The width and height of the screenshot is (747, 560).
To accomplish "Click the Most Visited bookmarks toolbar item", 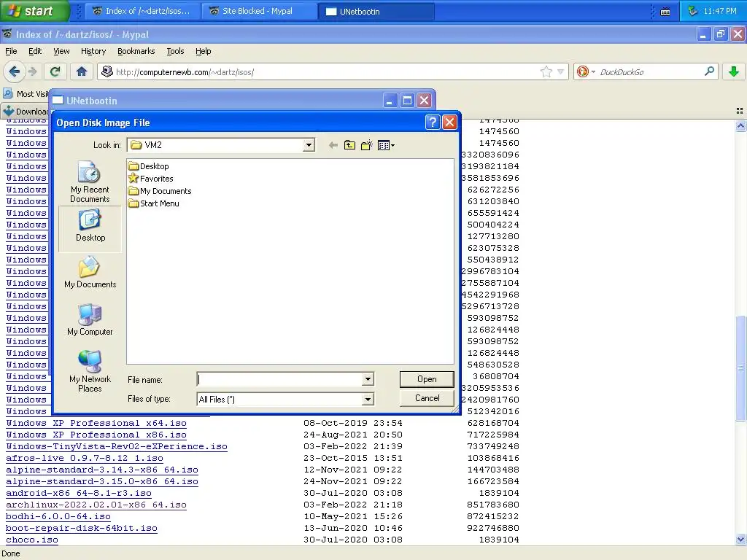I will coord(26,94).
